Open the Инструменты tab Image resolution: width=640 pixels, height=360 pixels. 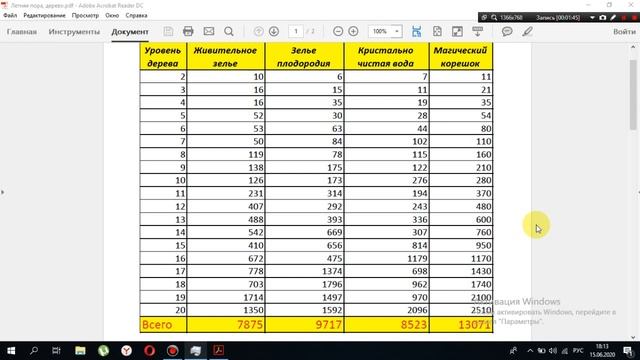click(74, 32)
